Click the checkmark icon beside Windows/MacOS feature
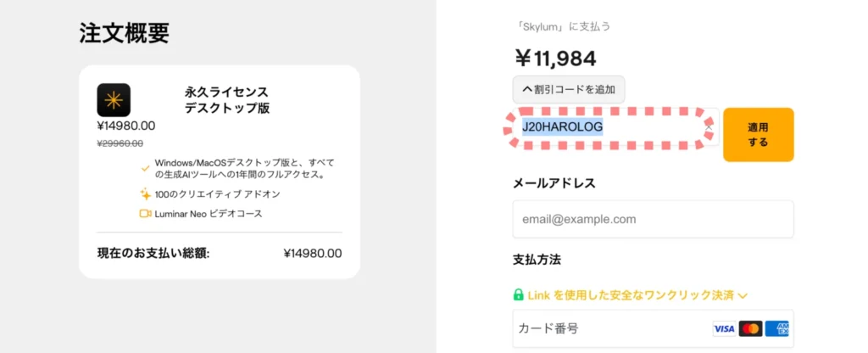This screenshot has height=353, width=868. [x=145, y=168]
